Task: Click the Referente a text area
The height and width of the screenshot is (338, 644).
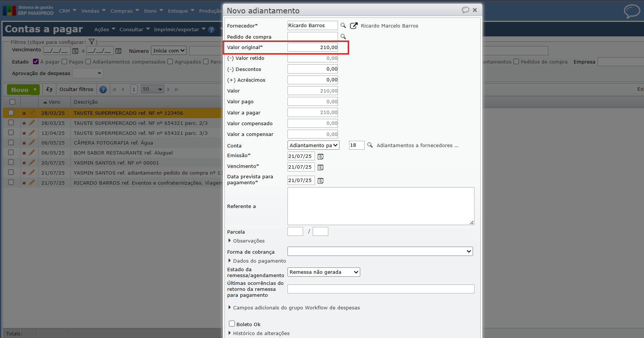Action: point(381,206)
